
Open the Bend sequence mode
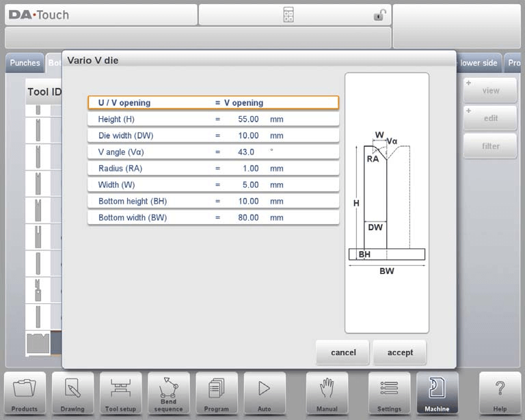[x=168, y=393]
